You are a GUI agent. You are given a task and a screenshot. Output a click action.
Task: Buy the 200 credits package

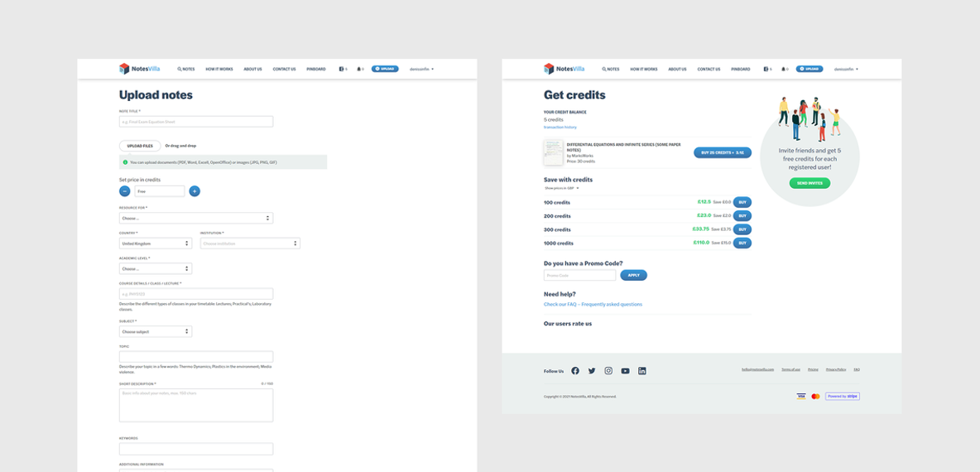(x=742, y=215)
